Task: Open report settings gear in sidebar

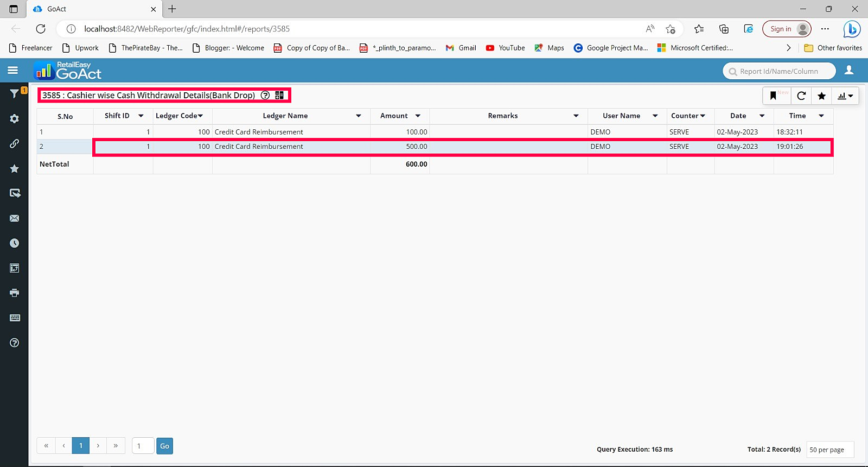Action: [15, 118]
